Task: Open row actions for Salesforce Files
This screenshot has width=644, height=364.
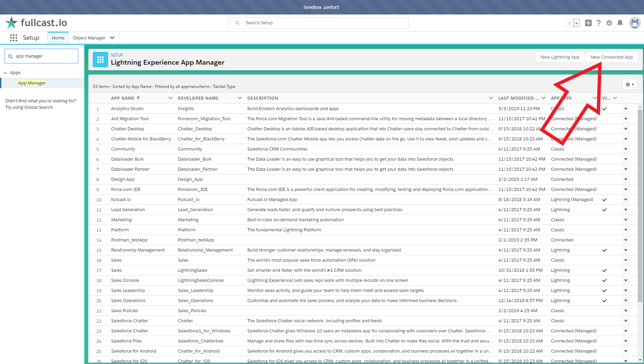Action: click(x=626, y=341)
